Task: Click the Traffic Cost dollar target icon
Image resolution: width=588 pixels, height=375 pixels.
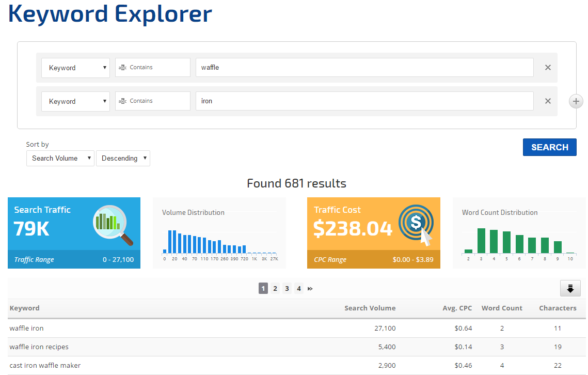Action: pos(416,225)
